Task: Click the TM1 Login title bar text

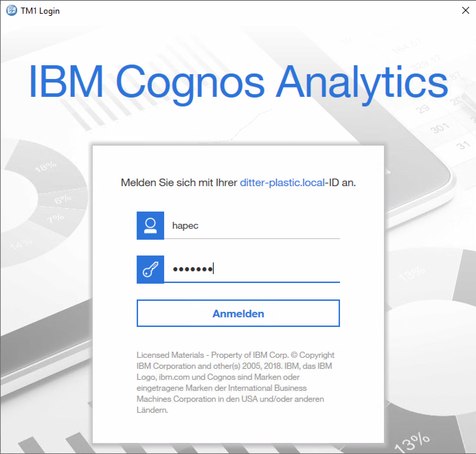Action: pyautogui.click(x=40, y=11)
